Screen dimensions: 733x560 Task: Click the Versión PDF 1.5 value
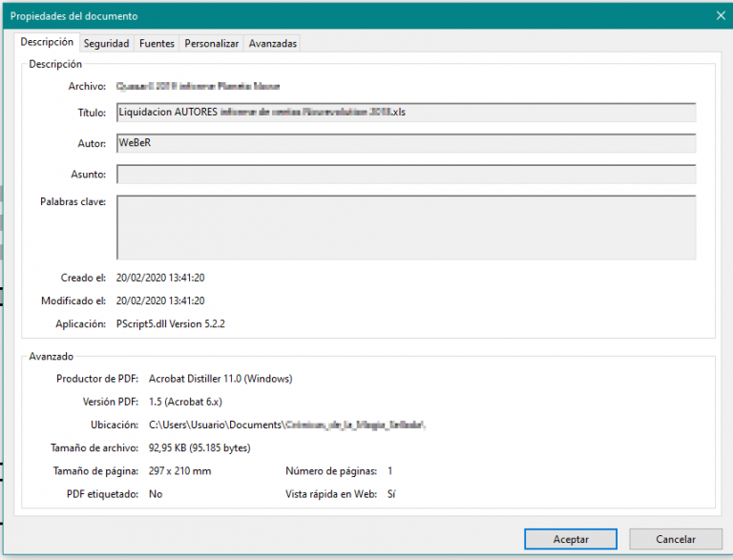(x=189, y=402)
